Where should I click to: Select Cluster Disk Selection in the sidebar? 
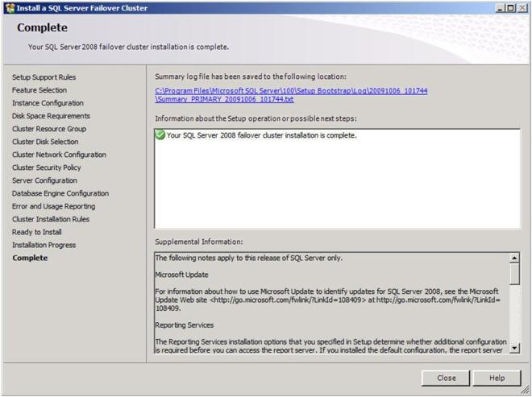point(45,142)
